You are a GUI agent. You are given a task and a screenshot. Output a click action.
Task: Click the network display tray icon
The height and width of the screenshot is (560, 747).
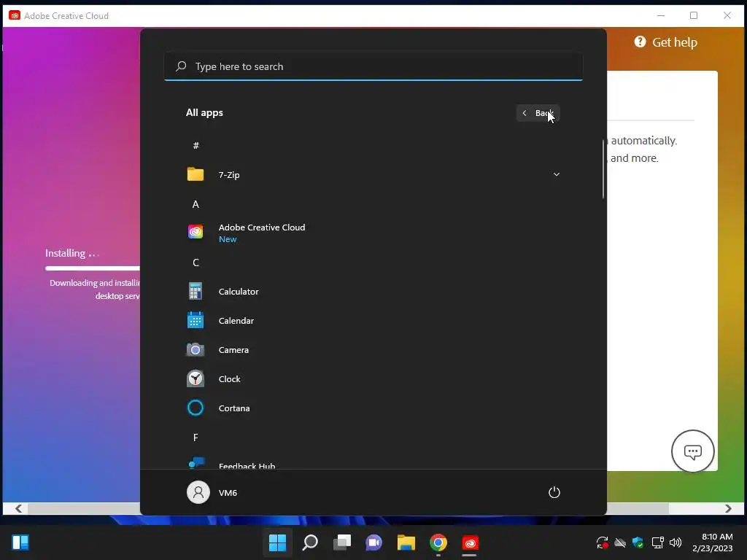(x=657, y=542)
